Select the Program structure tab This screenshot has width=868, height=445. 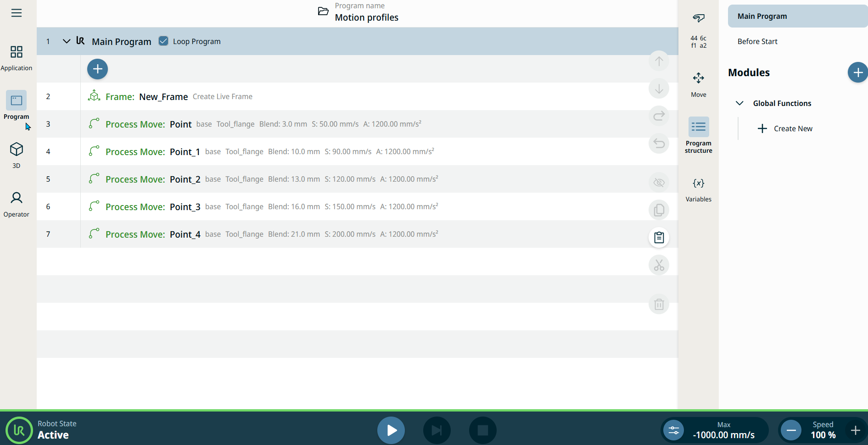coord(698,135)
